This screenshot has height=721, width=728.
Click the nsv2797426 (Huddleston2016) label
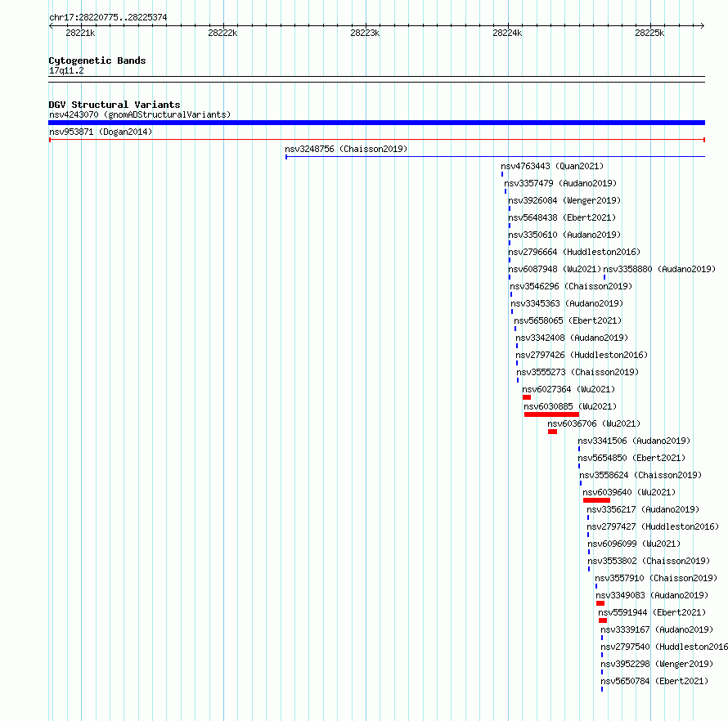(x=582, y=355)
